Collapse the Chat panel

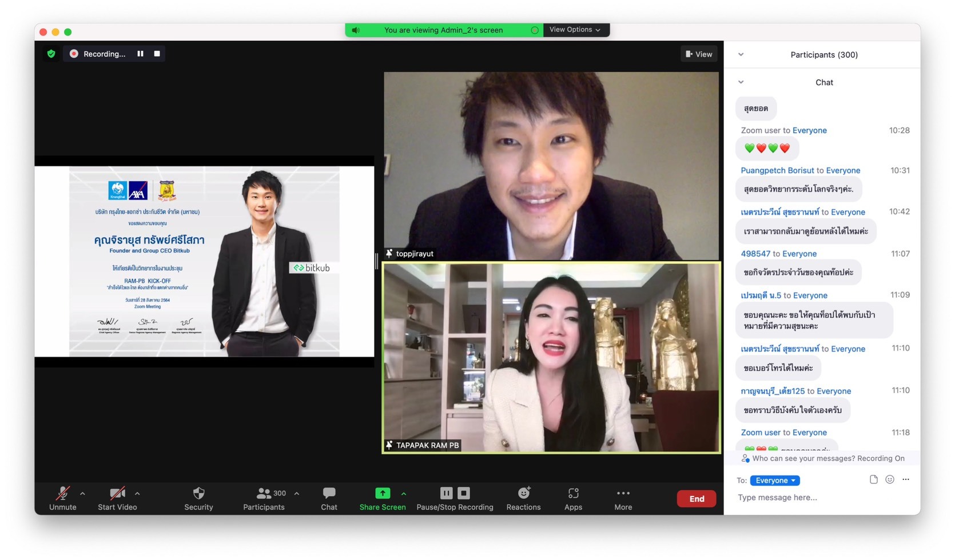coord(741,82)
